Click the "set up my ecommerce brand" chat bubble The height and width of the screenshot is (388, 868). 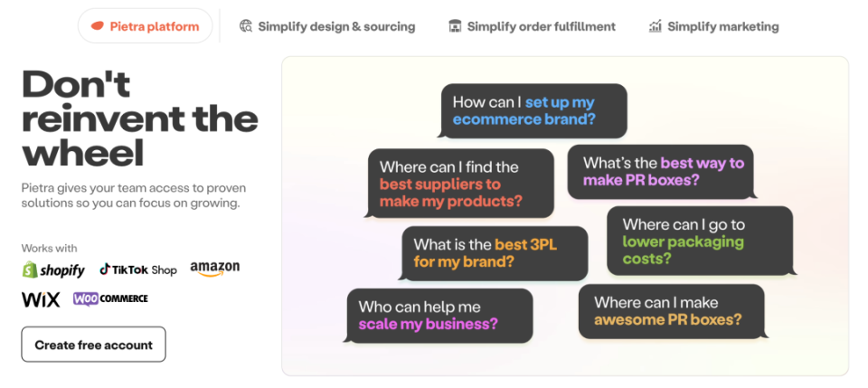click(x=533, y=111)
